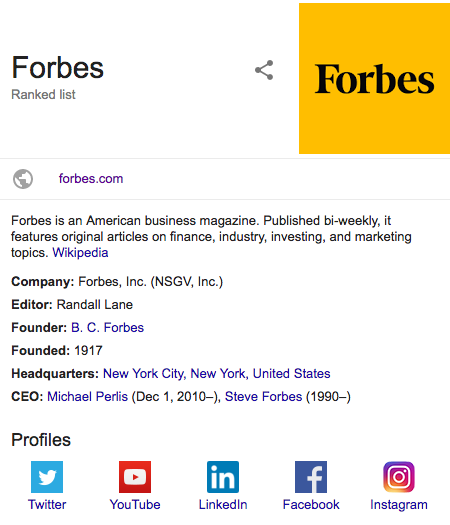This screenshot has height=525, width=450.
Task: Click the Forbes panel title heading
Action: (58, 68)
